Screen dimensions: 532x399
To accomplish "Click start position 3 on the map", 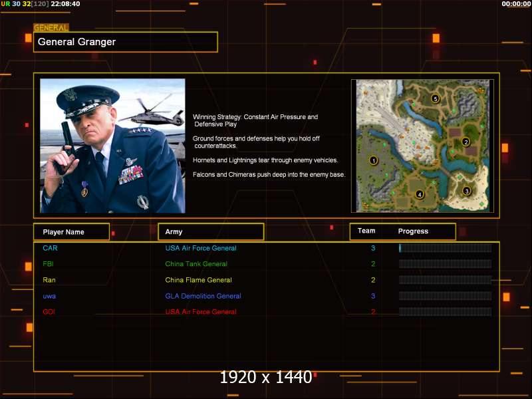I will tap(467, 191).
